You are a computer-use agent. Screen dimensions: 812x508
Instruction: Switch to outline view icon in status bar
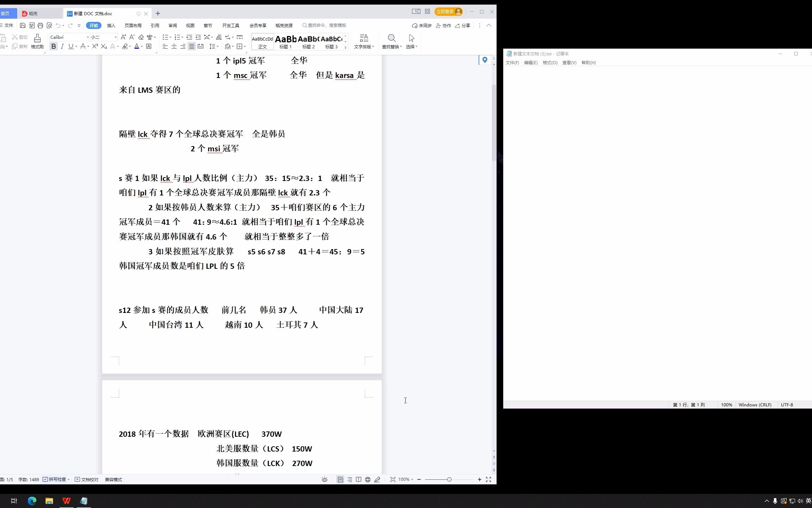(350, 479)
